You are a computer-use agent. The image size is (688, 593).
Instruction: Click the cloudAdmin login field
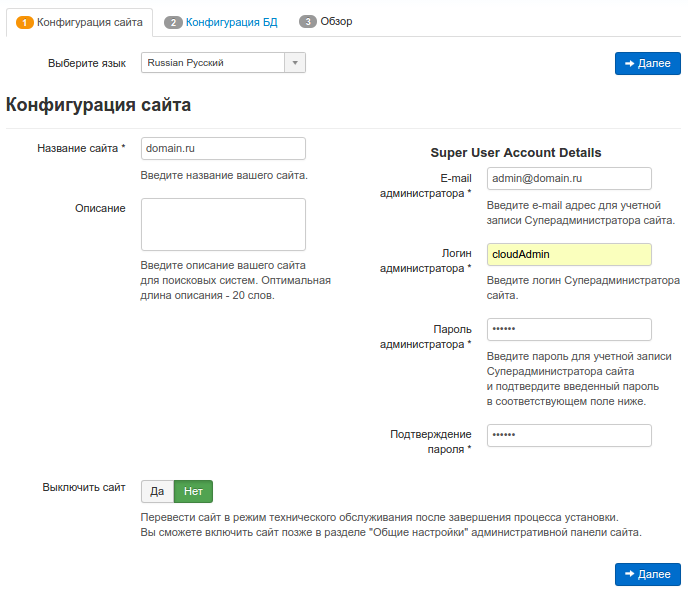[569, 254]
